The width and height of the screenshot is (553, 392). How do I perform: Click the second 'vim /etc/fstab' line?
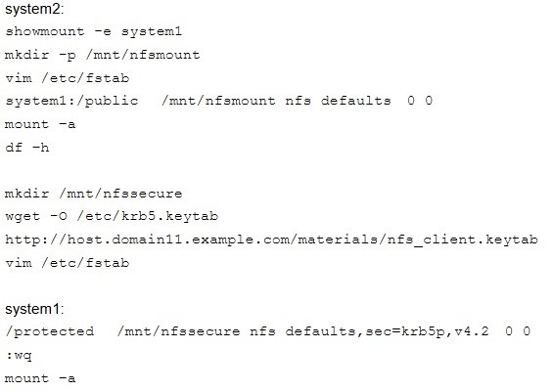click(x=67, y=263)
